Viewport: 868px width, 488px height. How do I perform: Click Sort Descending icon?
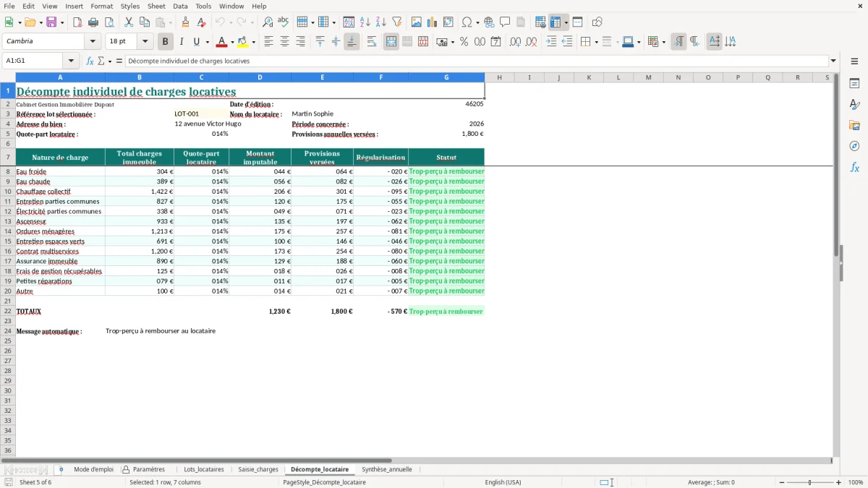pyautogui.click(x=381, y=22)
